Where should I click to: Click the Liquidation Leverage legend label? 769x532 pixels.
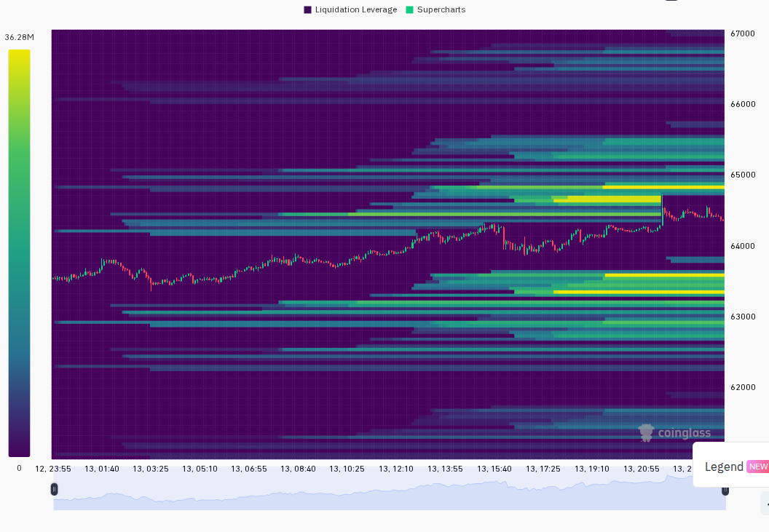point(356,9)
